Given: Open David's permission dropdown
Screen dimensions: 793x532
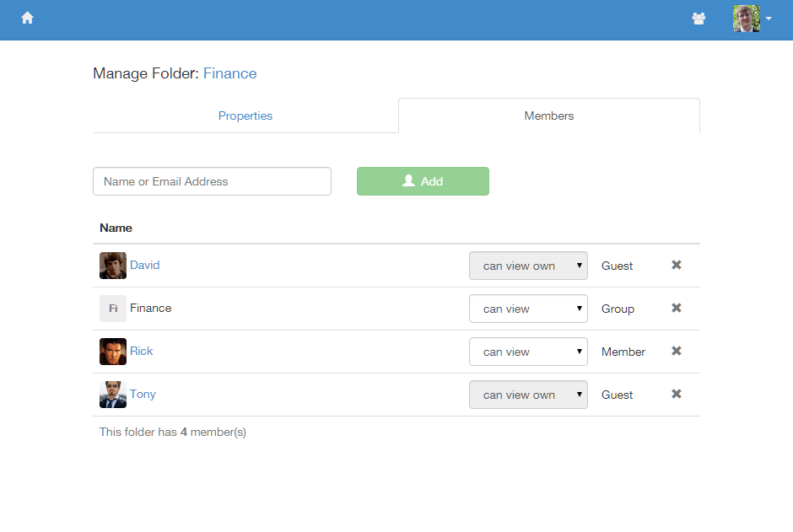Looking at the screenshot, I should coord(528,266).
